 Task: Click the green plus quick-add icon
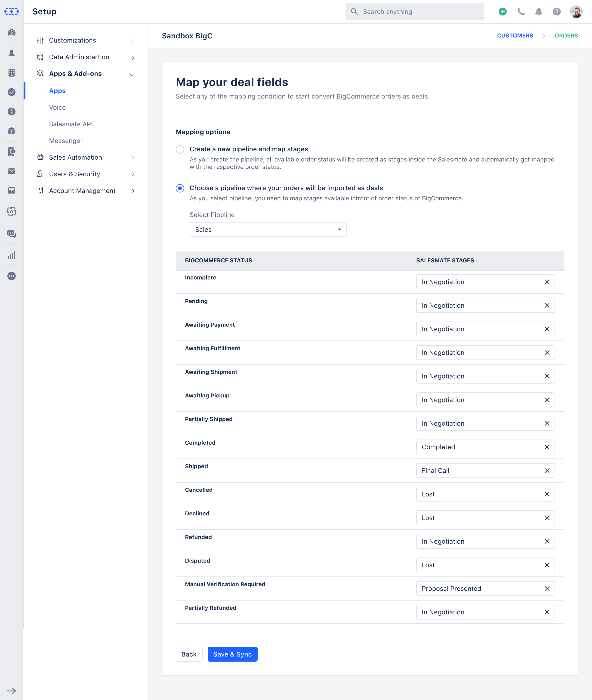pos(503,11)
